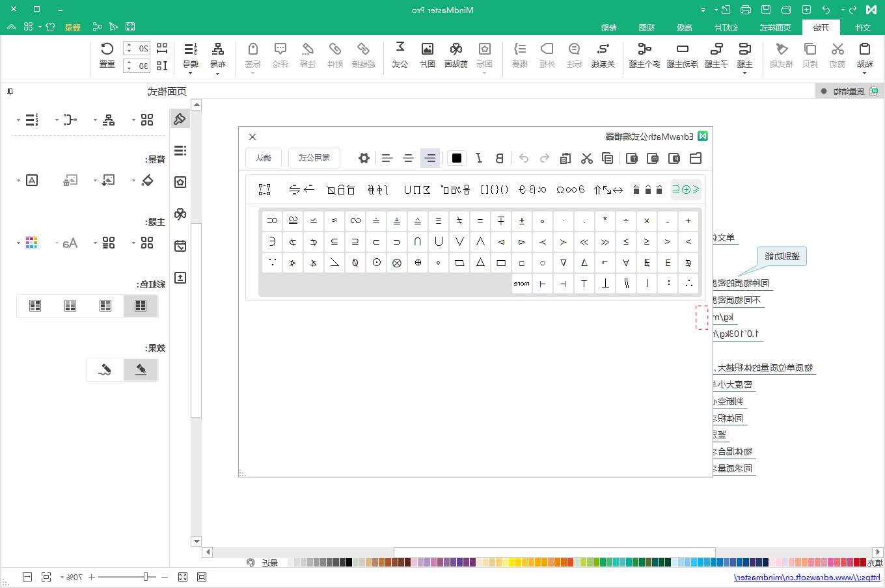Viewport: 885px width, 588px height.
Task: Switch to the 文件 (File) tab
Action: pyautogui.click(x=863, y=27)
